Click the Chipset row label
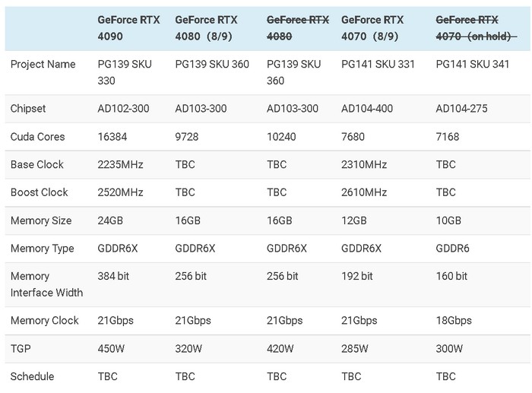This screenshot has width=532, height=393. (28, 109)
